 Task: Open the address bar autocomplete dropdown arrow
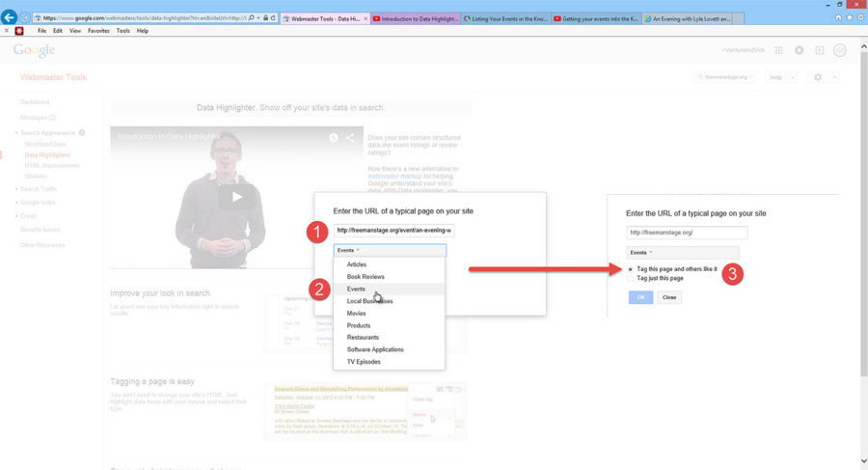point(258,18)
